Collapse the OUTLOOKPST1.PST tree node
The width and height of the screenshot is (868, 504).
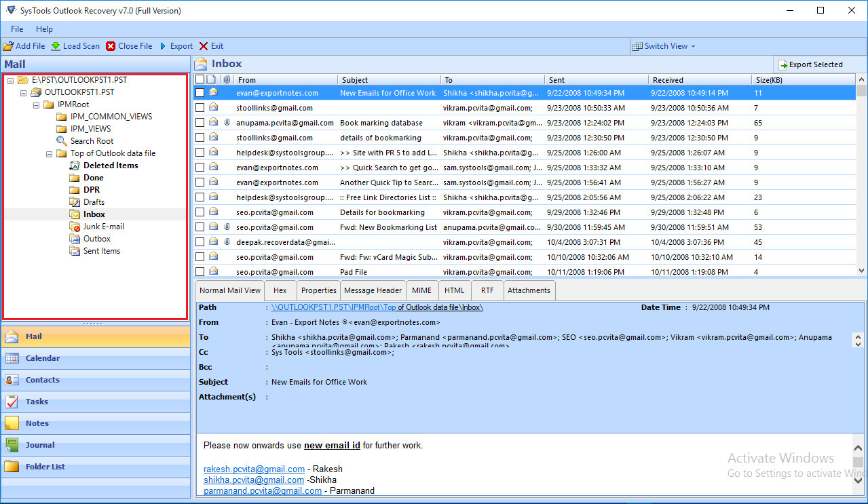(23, 92)
